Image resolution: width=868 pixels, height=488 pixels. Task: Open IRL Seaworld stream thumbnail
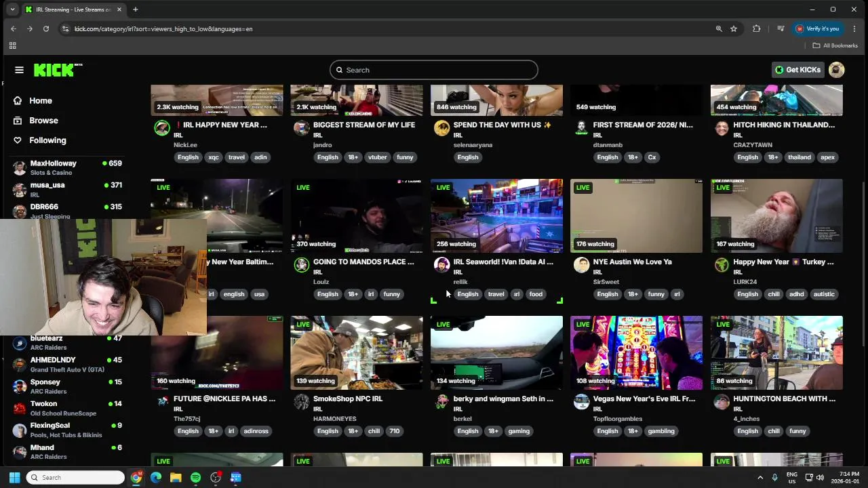(x=496, y=216)
